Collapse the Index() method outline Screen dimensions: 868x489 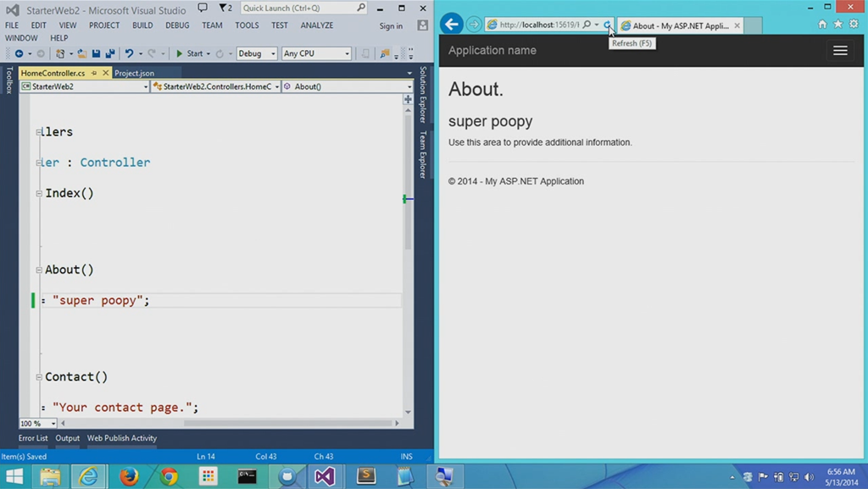click(x=39, y=193)
